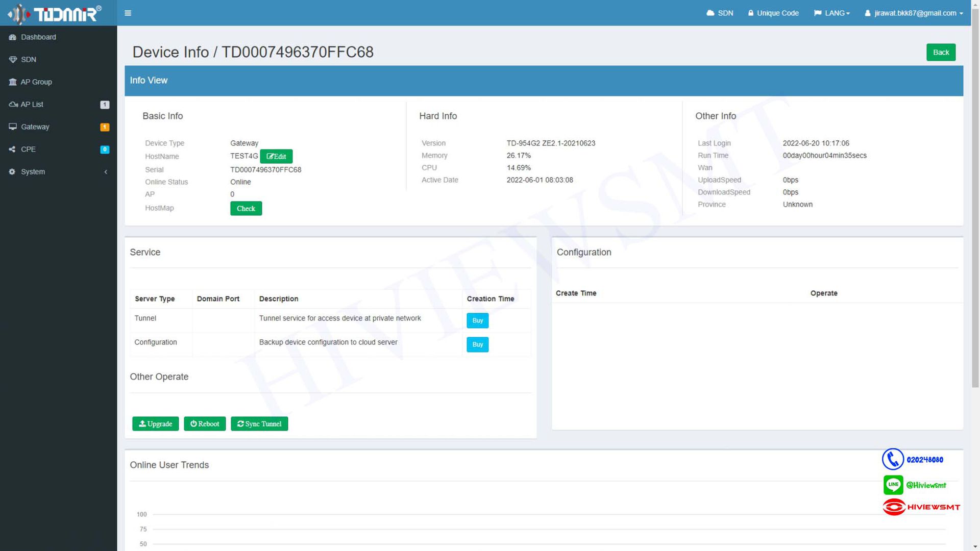Click the phone contact icon
Image resolution: width=980 pixels, height=551 pixels.
click(893, 460)
